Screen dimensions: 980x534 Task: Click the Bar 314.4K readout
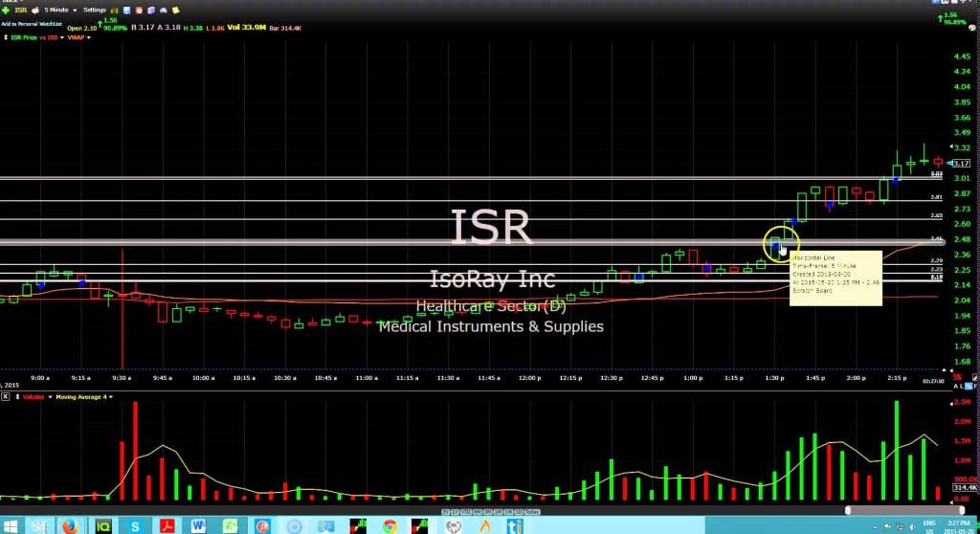click(x=285, y=28)
